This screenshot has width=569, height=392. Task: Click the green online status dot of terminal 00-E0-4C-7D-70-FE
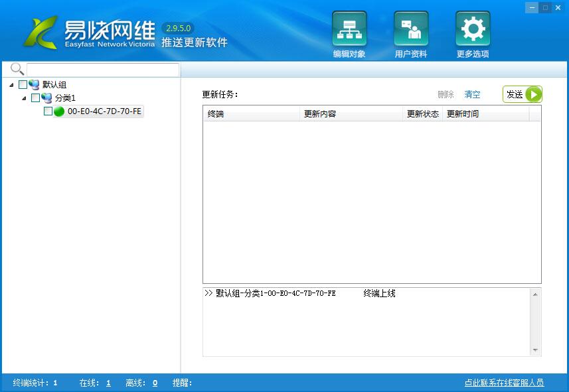[x=58, y=111]
